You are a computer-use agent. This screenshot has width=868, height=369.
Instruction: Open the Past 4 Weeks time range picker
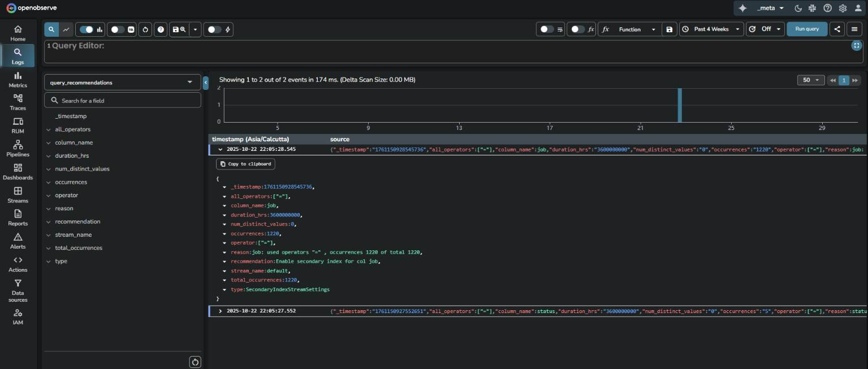[x=711, y=29]
